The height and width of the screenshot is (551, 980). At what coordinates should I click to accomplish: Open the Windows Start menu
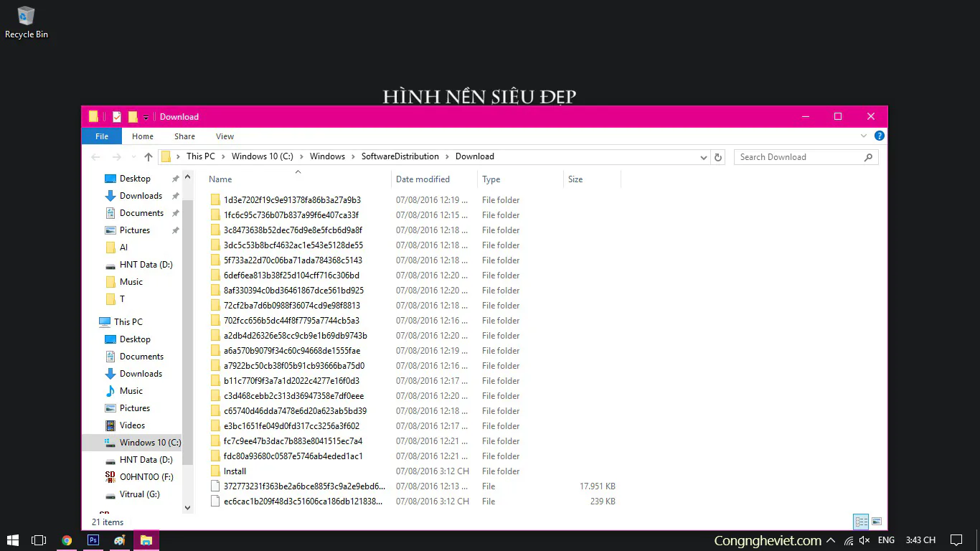[x=13, y=540]
